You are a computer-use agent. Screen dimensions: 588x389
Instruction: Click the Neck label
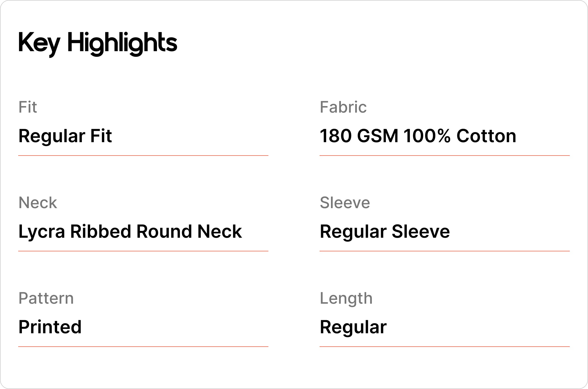coord(38,203)
